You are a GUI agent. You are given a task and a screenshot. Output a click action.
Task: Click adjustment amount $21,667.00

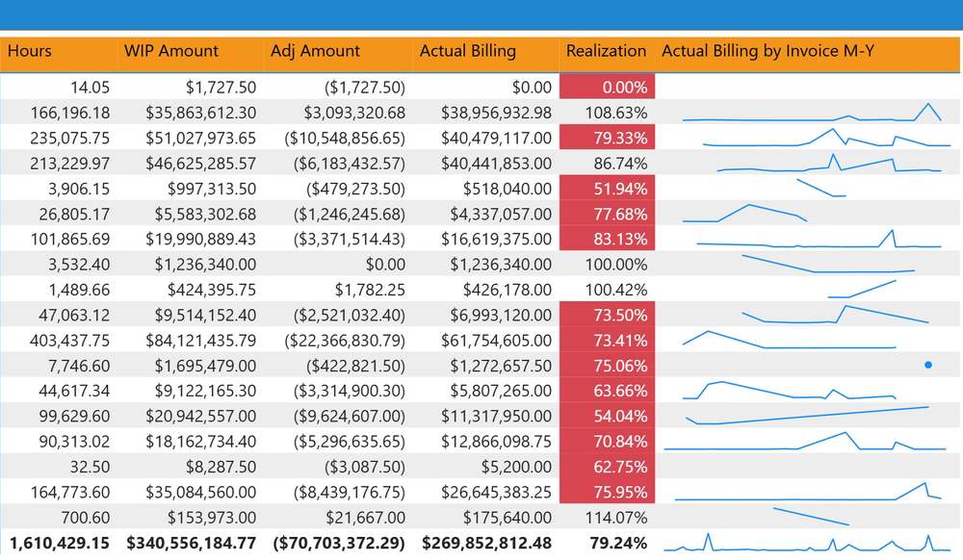coord(365,518)
